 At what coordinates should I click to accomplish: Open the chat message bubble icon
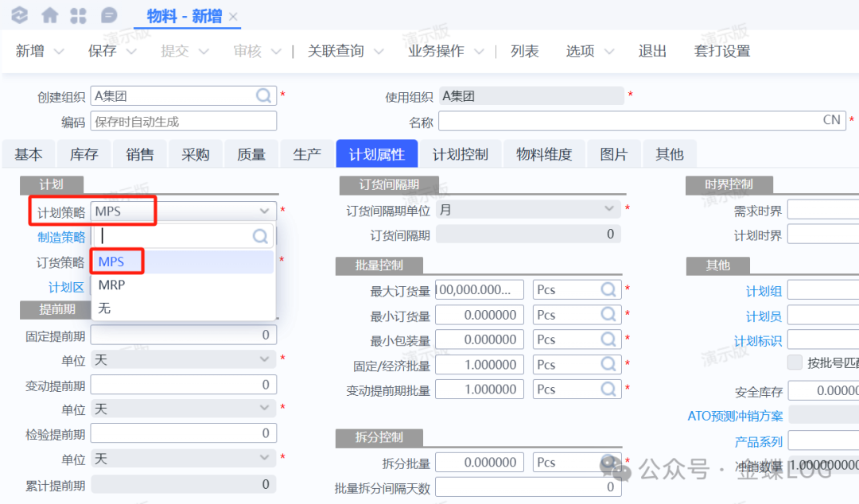109,15
